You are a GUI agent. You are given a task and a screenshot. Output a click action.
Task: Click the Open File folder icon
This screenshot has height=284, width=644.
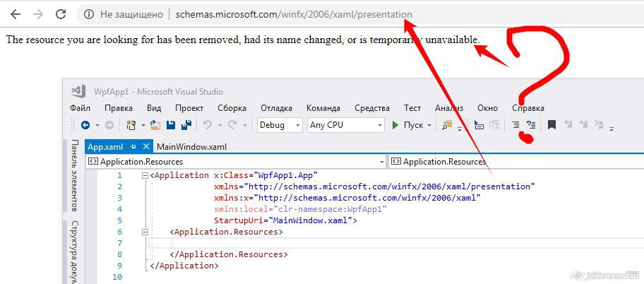[x=155, y=125]
